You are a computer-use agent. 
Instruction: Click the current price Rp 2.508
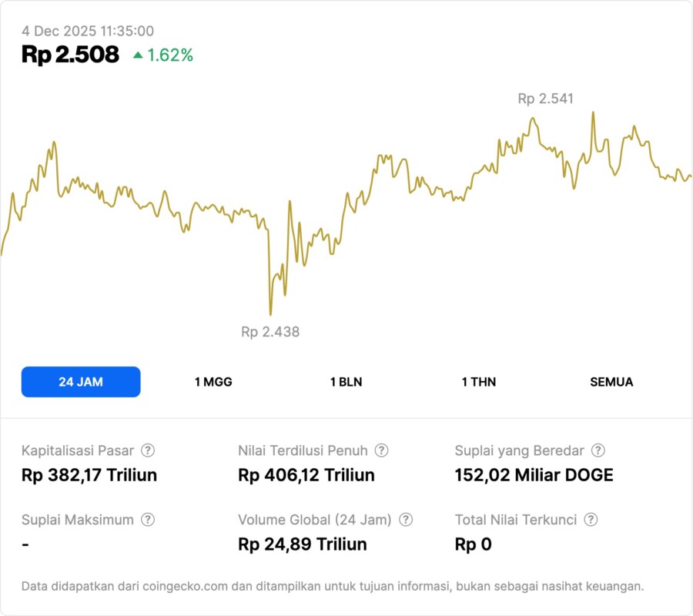coord(70,55)
